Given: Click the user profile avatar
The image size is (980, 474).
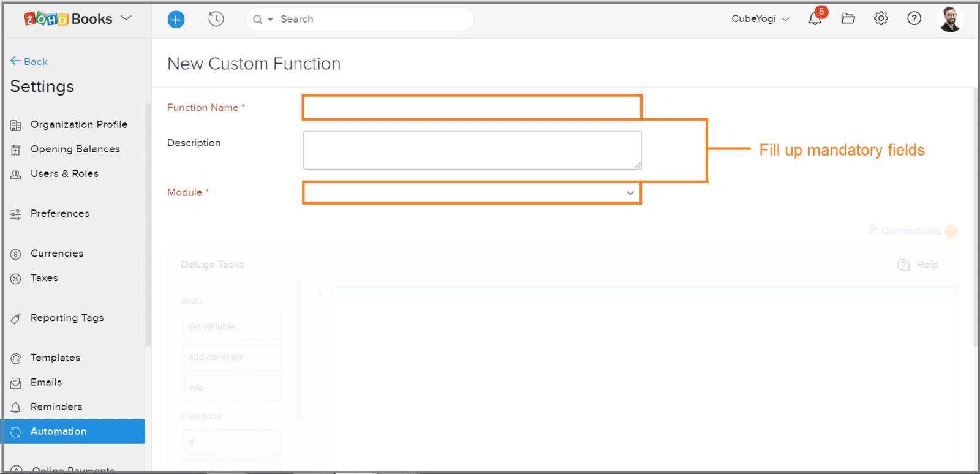Looking at the screenshot, I should 949,19.
